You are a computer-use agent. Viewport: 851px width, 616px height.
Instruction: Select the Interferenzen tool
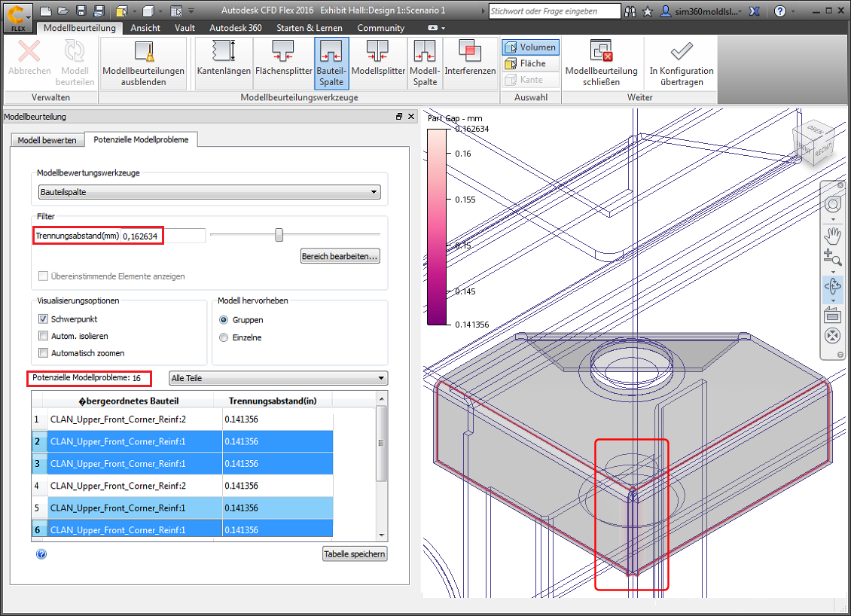click(x=470, y=63)
